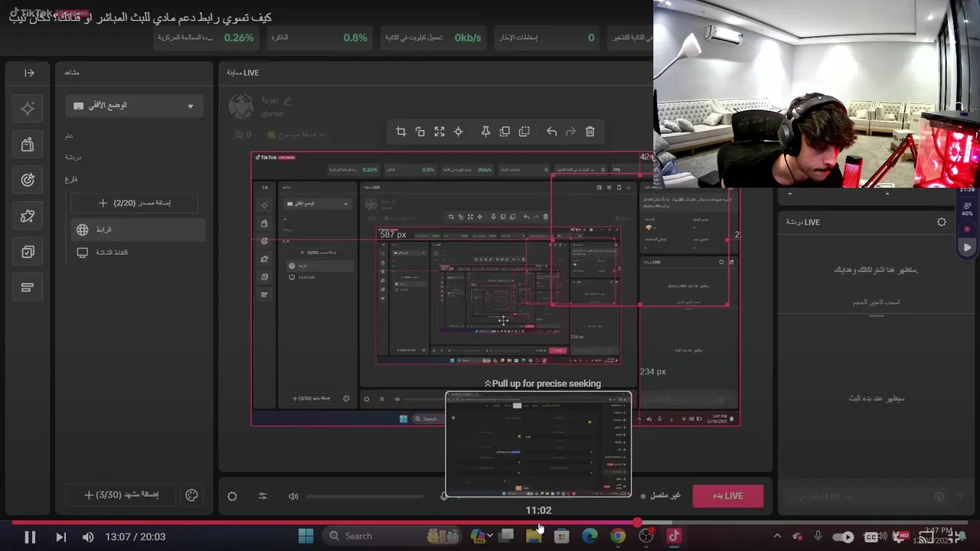The height and width of the screenshot is (551, 980).
Task: Open stream settings icon in bottom bar
Action: (x=232, y=496)
